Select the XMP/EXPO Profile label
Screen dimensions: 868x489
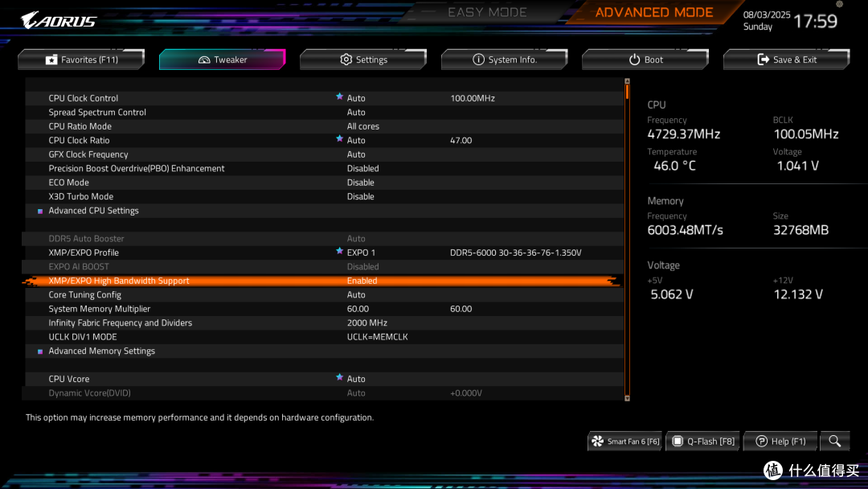click(84, 253)
